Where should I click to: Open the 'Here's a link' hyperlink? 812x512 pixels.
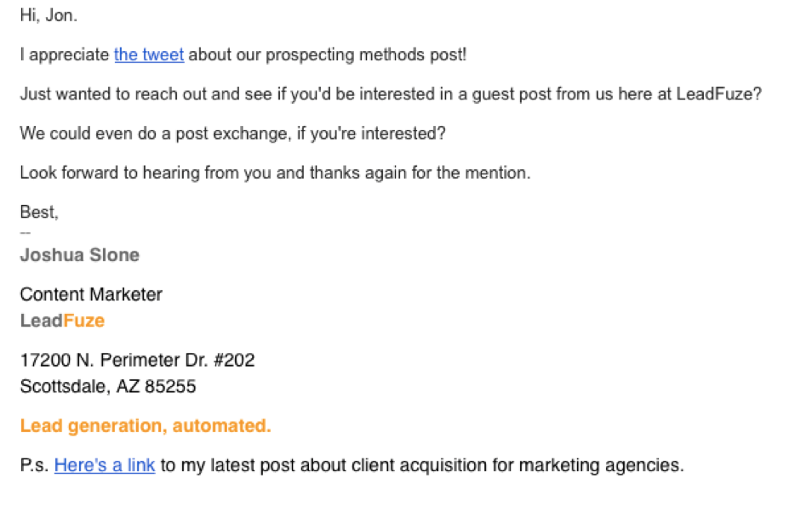tap(105, 465)
